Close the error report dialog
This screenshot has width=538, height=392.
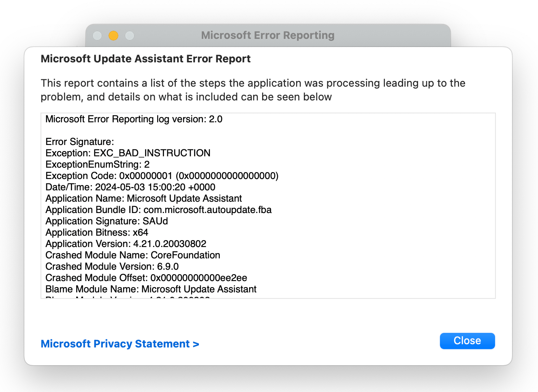467,341
